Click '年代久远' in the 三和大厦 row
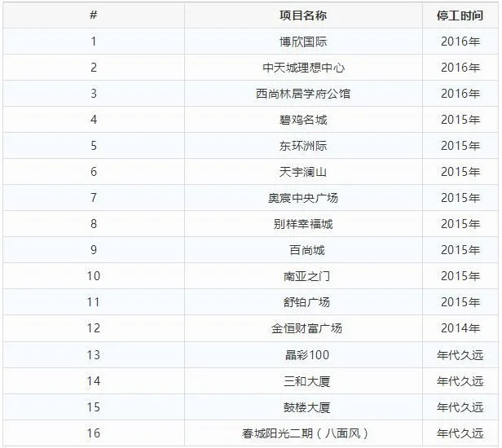502x448 pixels. point(460,381)
